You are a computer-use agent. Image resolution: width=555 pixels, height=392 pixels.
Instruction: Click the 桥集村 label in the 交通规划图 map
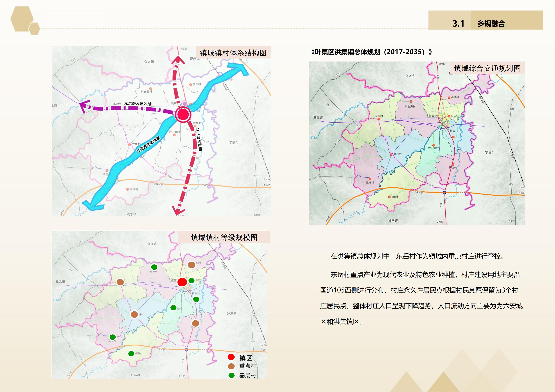[454, 131]
